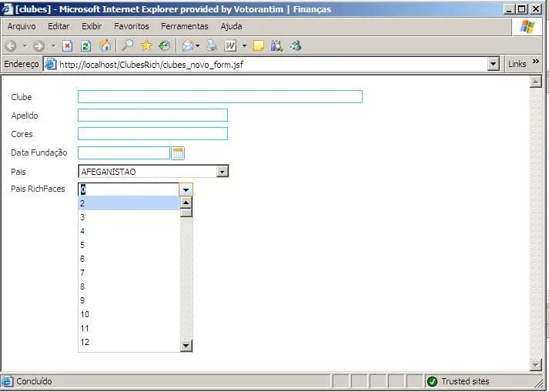The width and height of the screenshot is (549, 392).
Task: Click the combo list scrollbar thumb
Action: [x=186, y=213]
